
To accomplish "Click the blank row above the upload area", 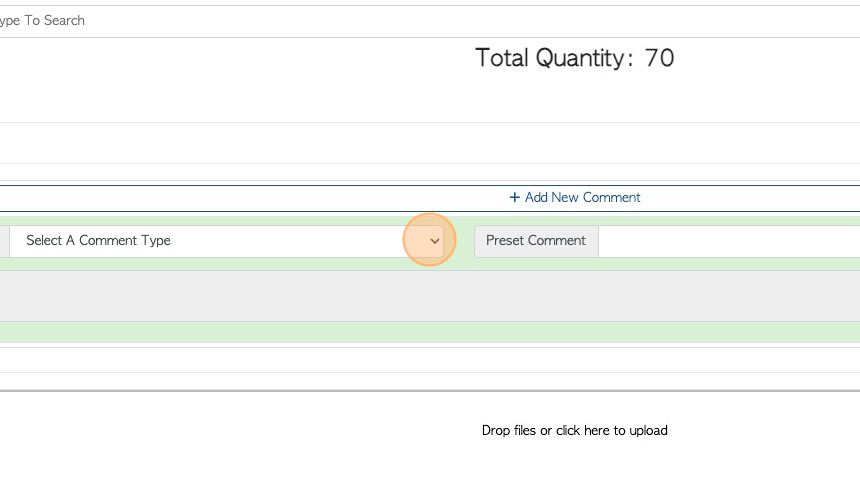I will (x=430, y=360).
